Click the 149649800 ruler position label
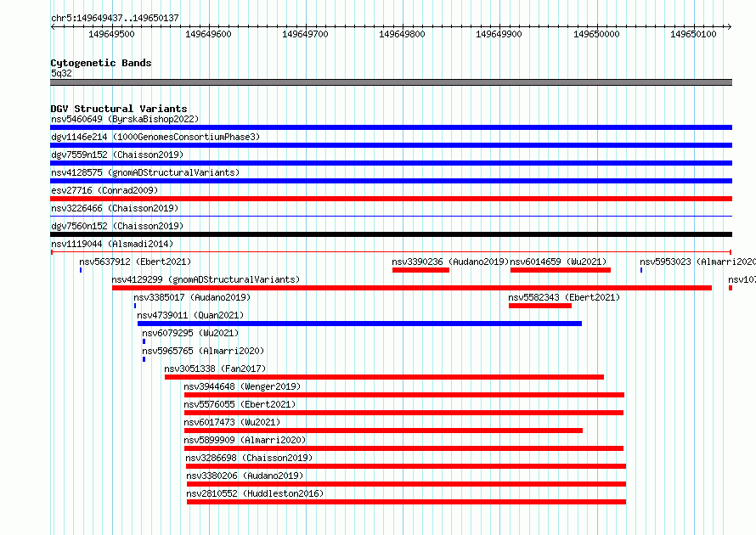 point(402,34)
